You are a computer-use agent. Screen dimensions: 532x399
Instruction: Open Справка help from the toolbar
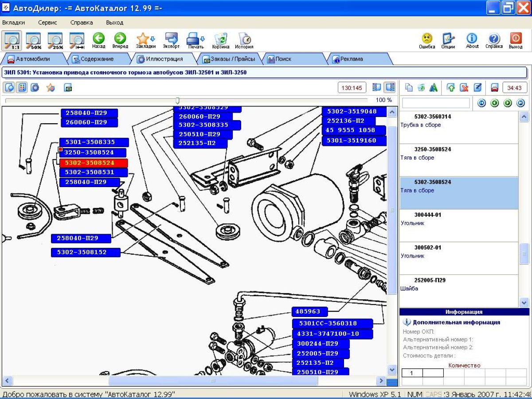coord(494,40)
